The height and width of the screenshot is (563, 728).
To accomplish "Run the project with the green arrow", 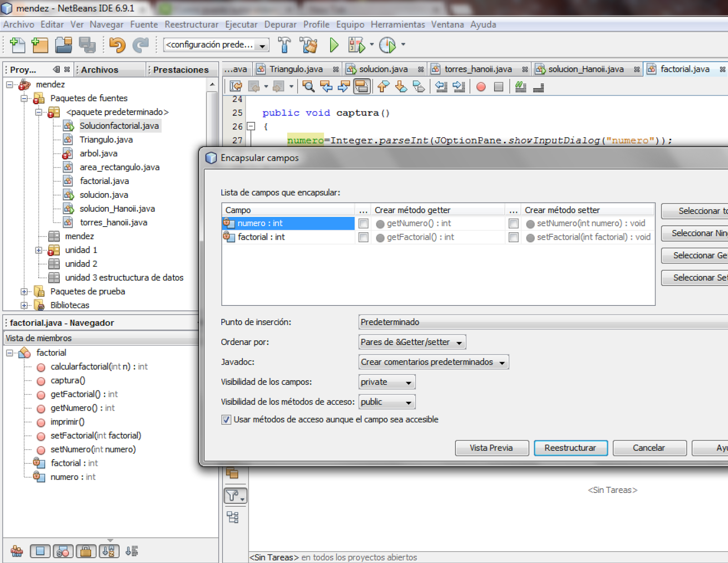I will pyautogui.click(x=334, y=45).
